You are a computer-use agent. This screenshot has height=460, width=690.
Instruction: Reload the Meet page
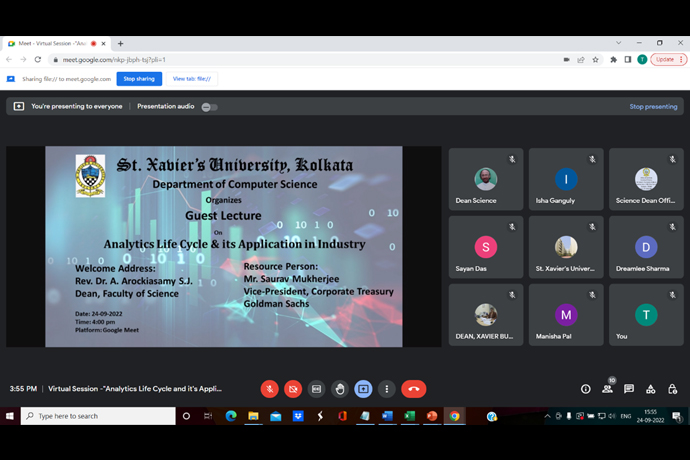coord(38,59)
